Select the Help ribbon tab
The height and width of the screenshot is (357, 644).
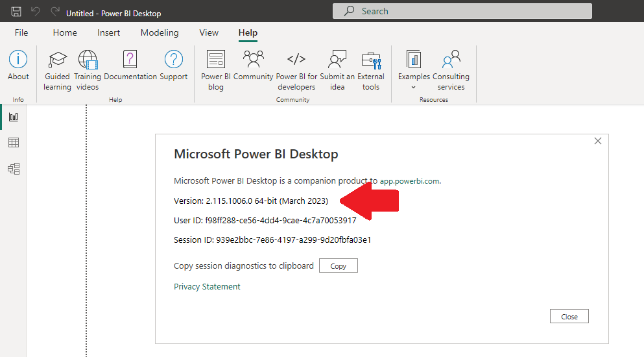coord(248,32)
